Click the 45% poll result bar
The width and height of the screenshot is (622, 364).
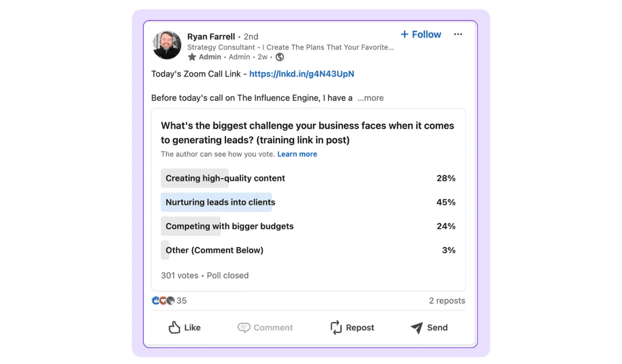[x=446, y=202]
